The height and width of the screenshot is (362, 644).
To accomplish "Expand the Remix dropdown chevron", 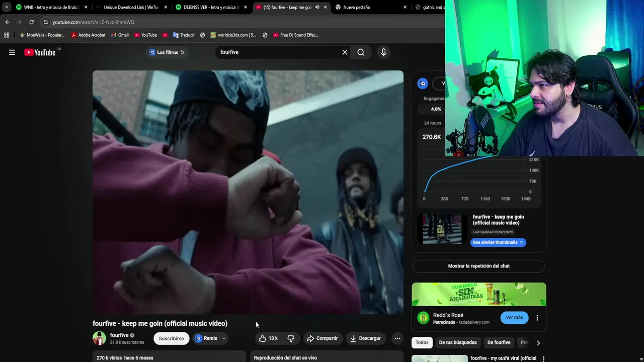I will (223, 338).
